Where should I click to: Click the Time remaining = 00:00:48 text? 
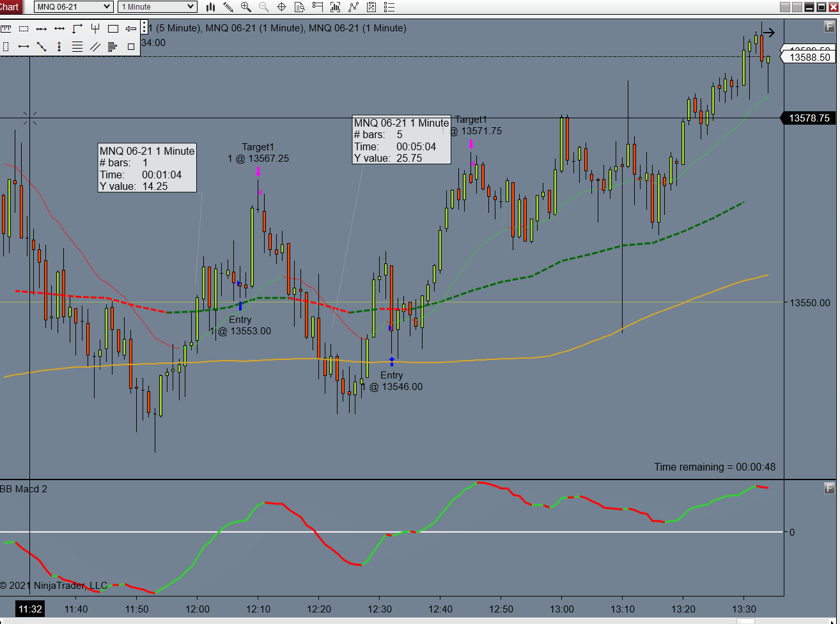click(x=715, y=467)
